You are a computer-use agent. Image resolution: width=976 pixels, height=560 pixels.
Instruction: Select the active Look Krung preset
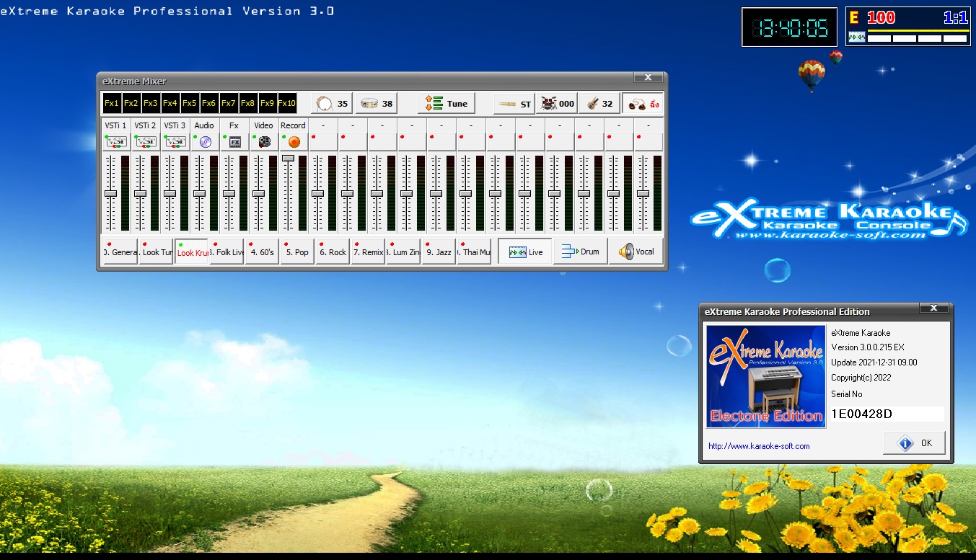(x=192, y=252)
